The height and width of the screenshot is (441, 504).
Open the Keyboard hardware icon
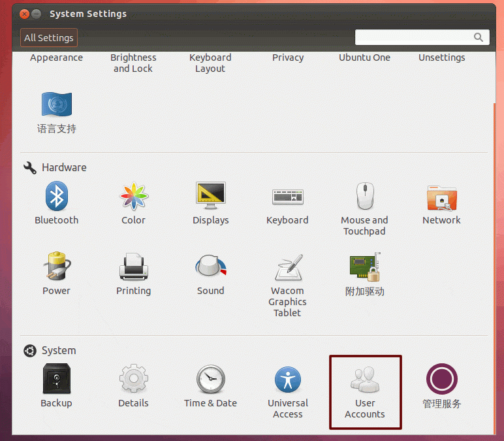288,197
